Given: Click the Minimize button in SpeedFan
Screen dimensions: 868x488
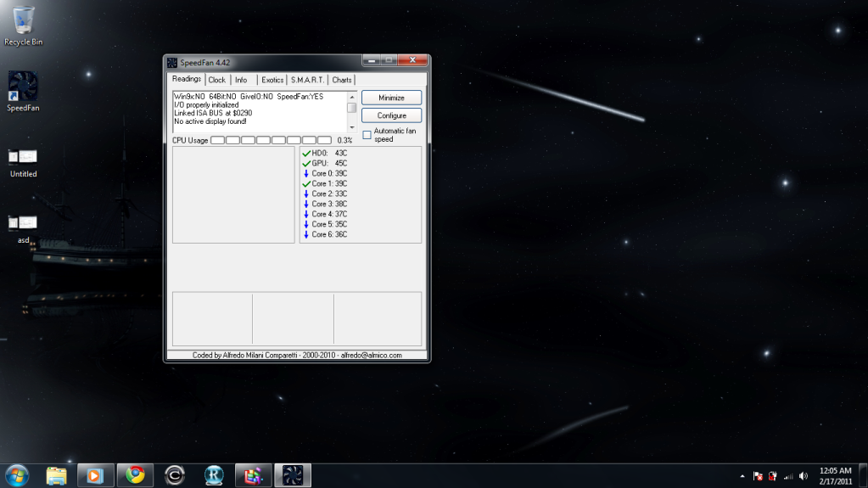Looking at the screenshot, I should (x=391, y=98).
